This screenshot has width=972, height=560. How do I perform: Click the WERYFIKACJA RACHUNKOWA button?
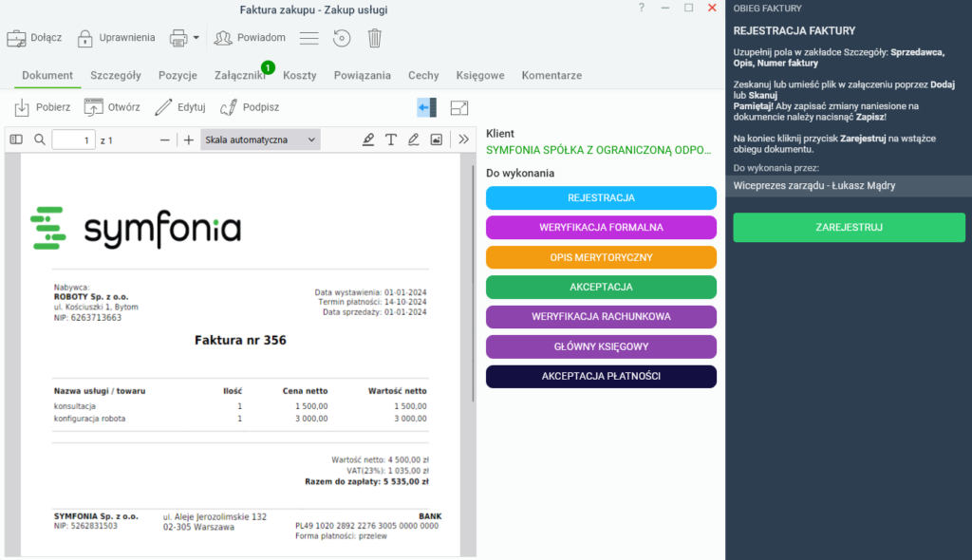point(601,317)
